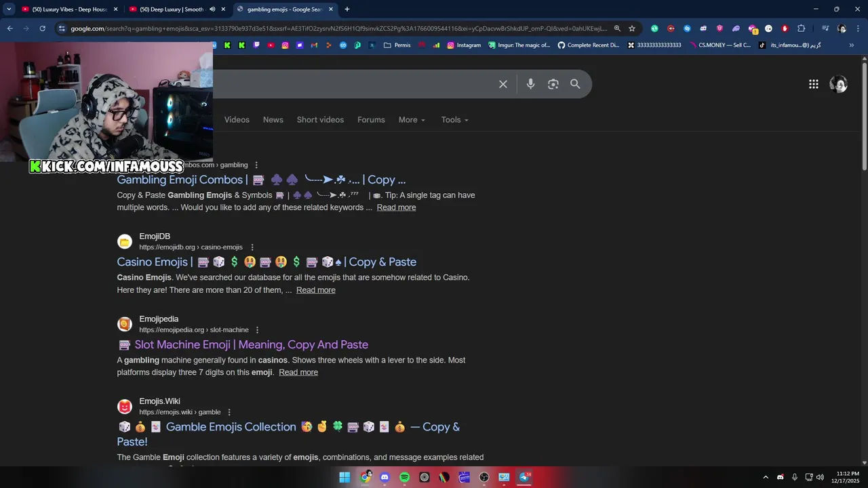
Task: Show hidden system tray icons
Action: tap(766, 477)
